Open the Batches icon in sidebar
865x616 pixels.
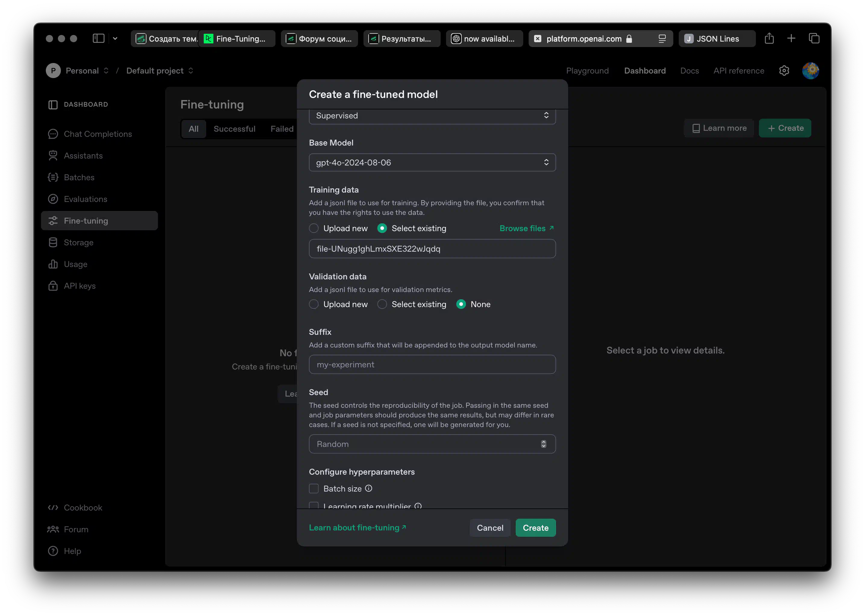[53, 177]
